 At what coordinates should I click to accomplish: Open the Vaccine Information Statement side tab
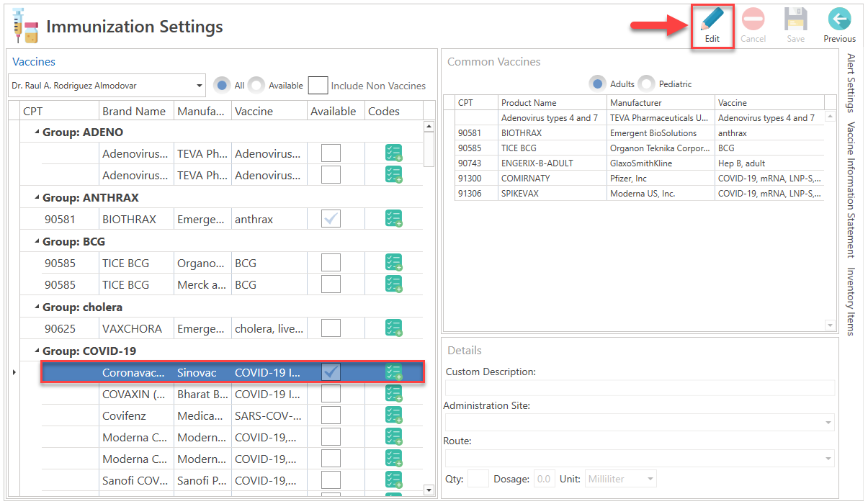point(851,189)
